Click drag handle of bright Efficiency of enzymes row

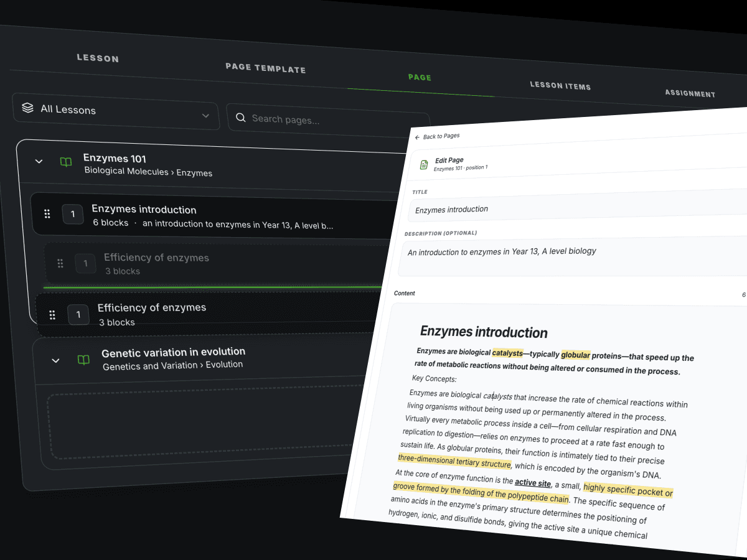point(52,315)
